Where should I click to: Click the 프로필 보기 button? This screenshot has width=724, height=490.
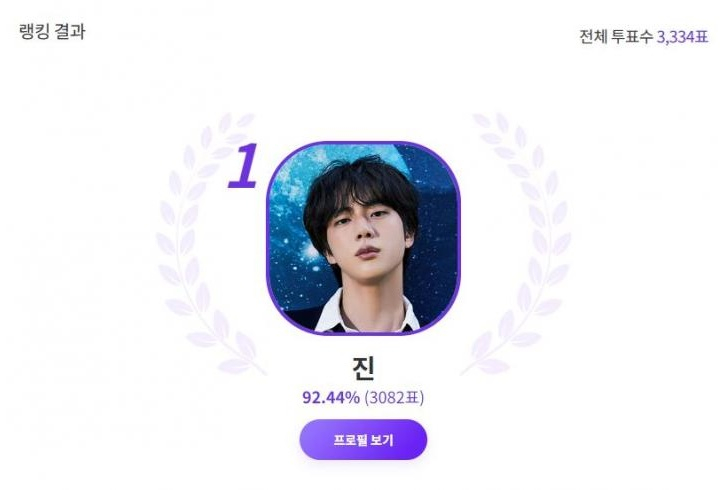click(363, 439)
